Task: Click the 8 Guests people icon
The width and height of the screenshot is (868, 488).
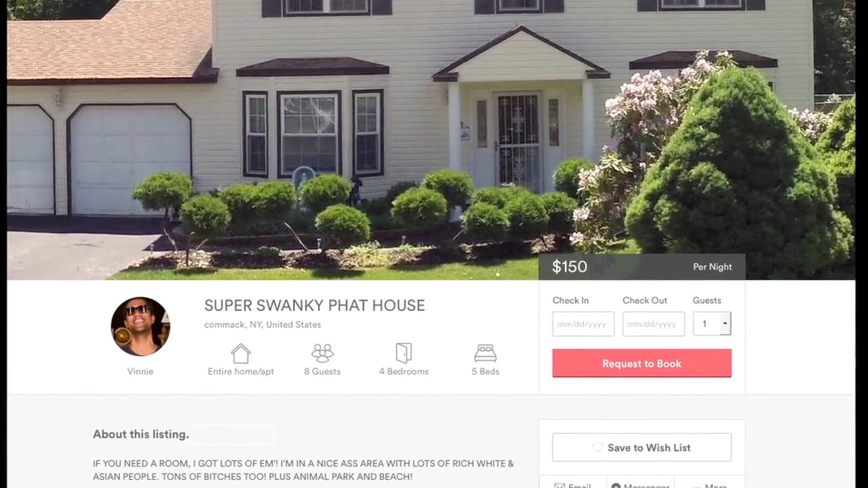Action: (322, 353)
